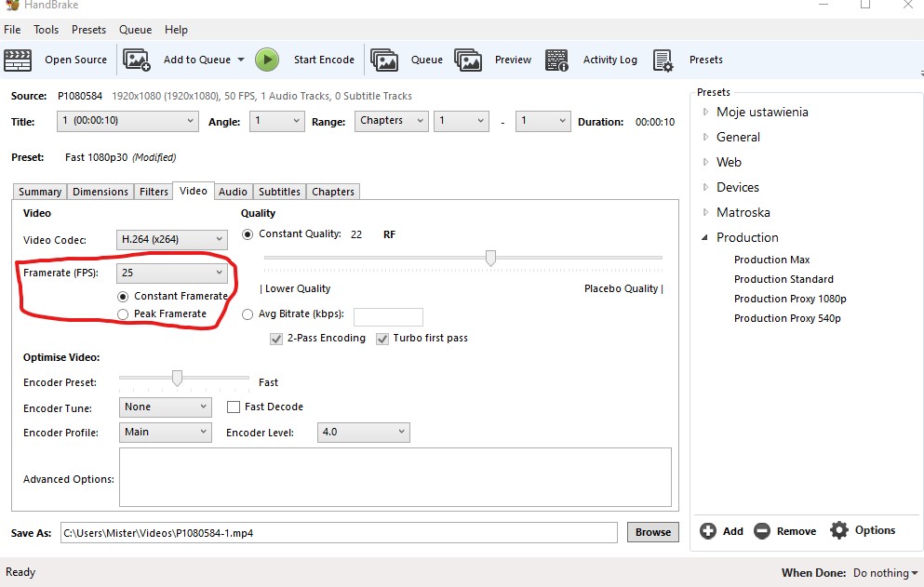Open the Help menu
This screenshot has width=924, height=587.
click(176, 30)
